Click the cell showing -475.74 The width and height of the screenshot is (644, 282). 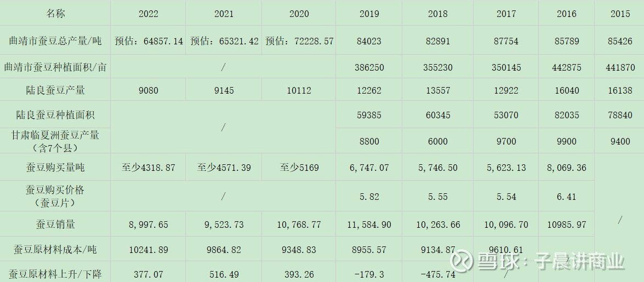437,274
